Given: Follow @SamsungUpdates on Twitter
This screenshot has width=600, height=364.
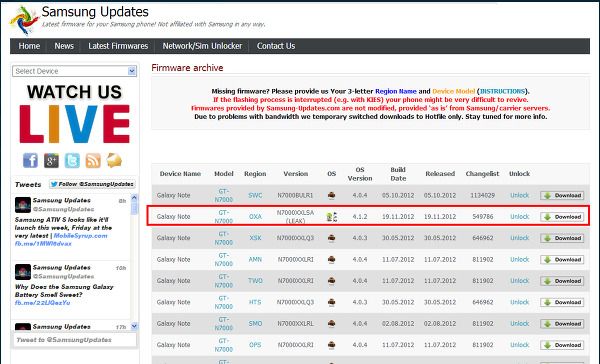Looking at the screenshot, I should coord(92,184).
